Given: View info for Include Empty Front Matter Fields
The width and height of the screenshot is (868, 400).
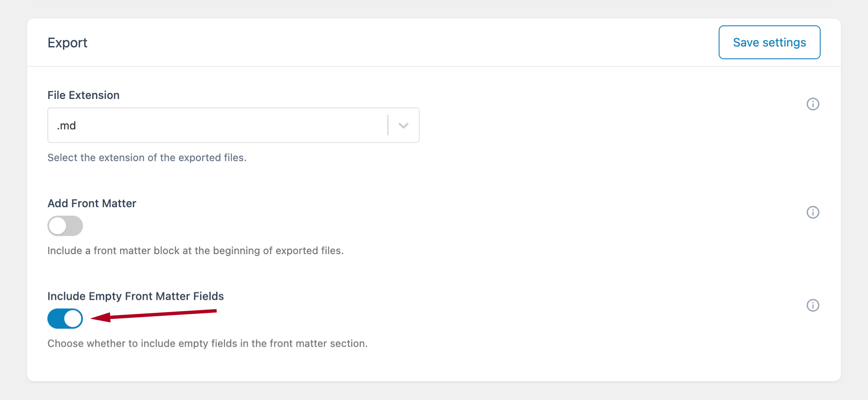Looking at the screenshot, I should [x=813, y=305].
